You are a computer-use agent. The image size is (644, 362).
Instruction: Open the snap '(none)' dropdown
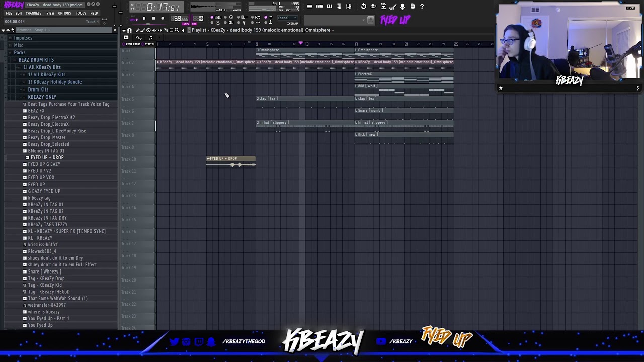point(287,18)
